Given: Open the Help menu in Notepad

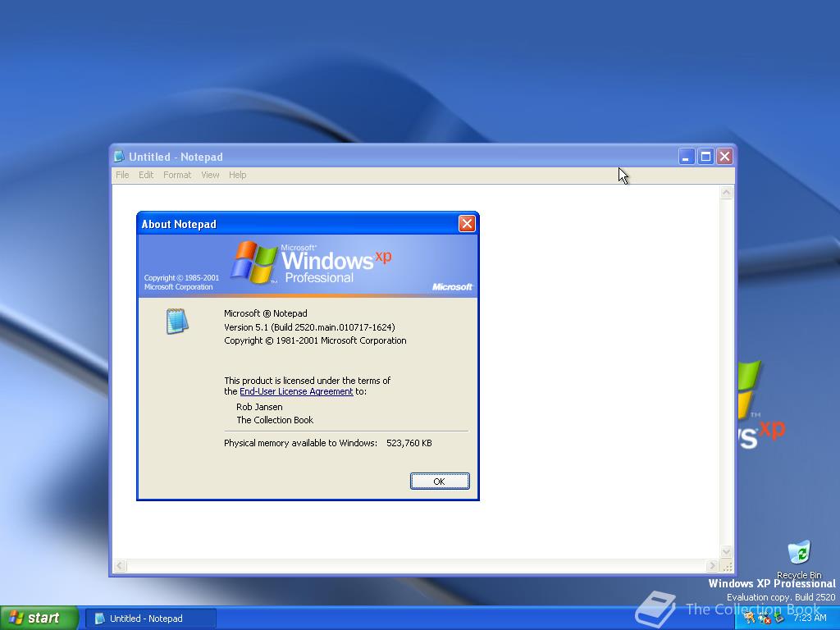Looking at the screenshot, I should (x=237, y=175).
